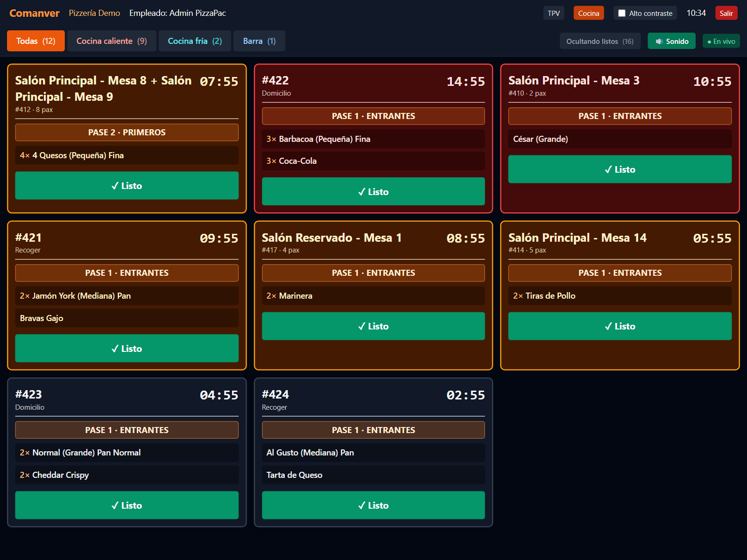The height and width of the screenshot is (560, 747).
Task: Select Al Gusto (Mediana) Pan item
Action: tap(373, 453)
